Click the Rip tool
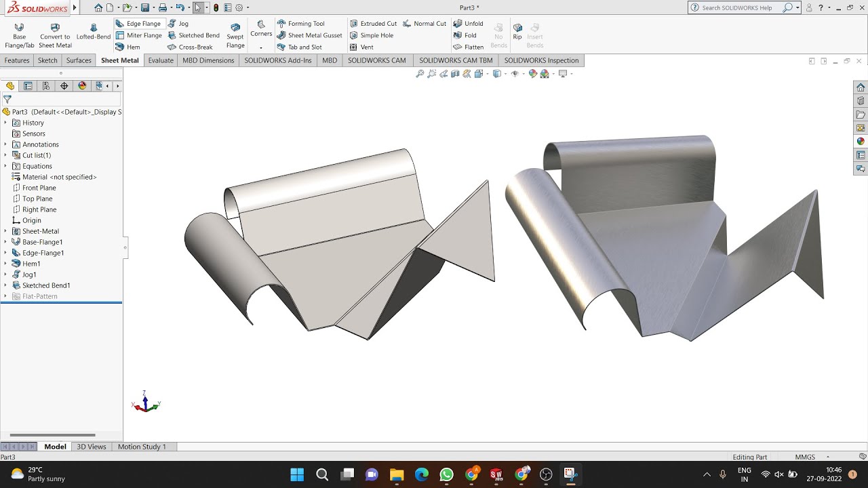868x488 pixels. [x=517, y=32]
